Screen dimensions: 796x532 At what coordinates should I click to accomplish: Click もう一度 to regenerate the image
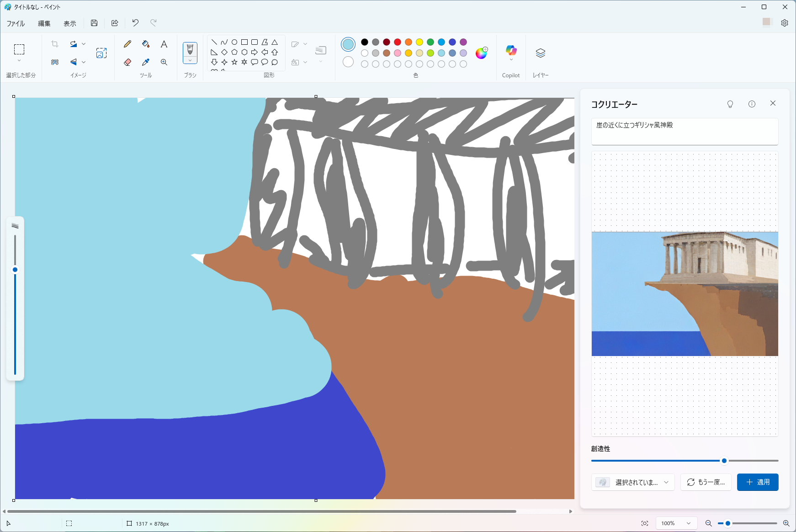pos(706,482)
